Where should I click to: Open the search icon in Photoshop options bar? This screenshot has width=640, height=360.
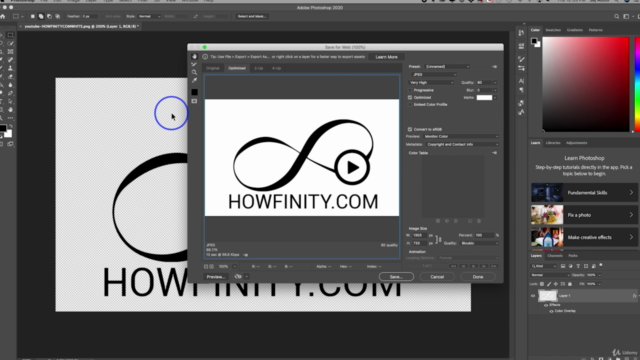pyautogui.click(x=616, y=16)
